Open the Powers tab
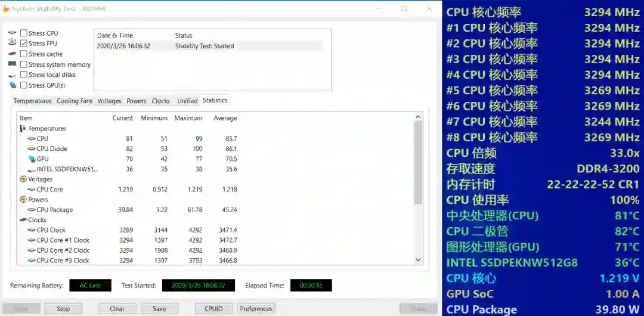The width and height of the screenshot is (644, 316). tap(137, 101)
